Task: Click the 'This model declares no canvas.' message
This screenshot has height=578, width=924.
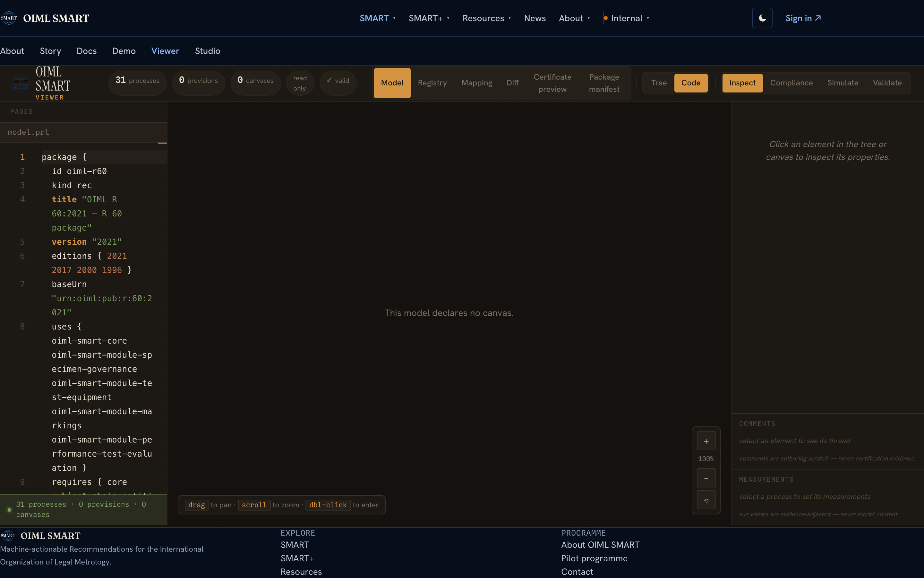Action: (449, 313)
